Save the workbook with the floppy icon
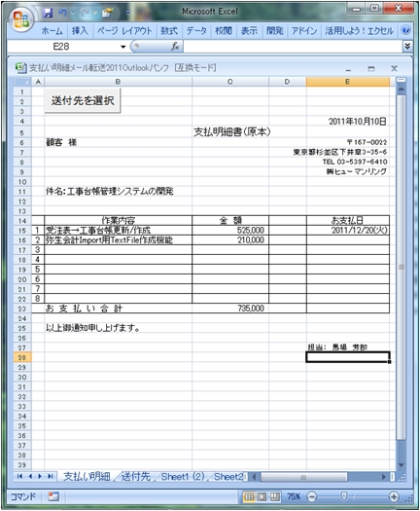Screen dimensions: 420x511 48,13
